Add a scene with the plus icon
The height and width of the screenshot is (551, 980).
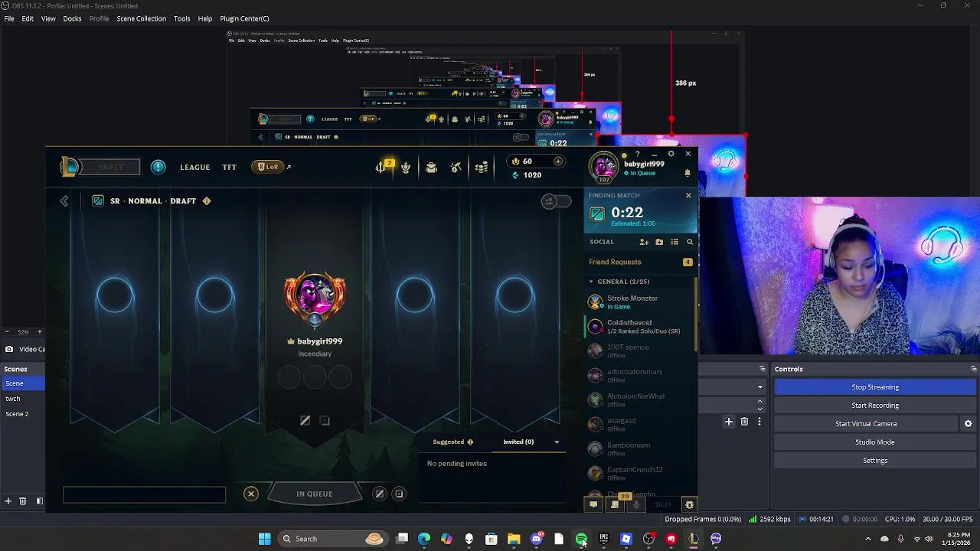pyautogui.click(x=8, y=501)
